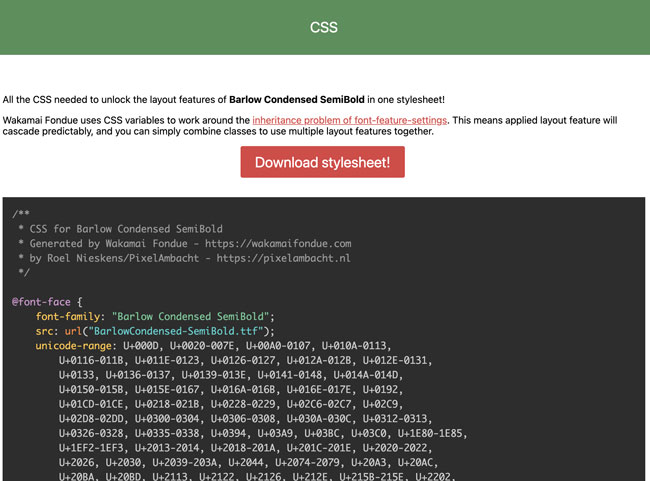Click the range value U+2020-2022
Viewport: 650px width, 481px height.
[395, 448]
